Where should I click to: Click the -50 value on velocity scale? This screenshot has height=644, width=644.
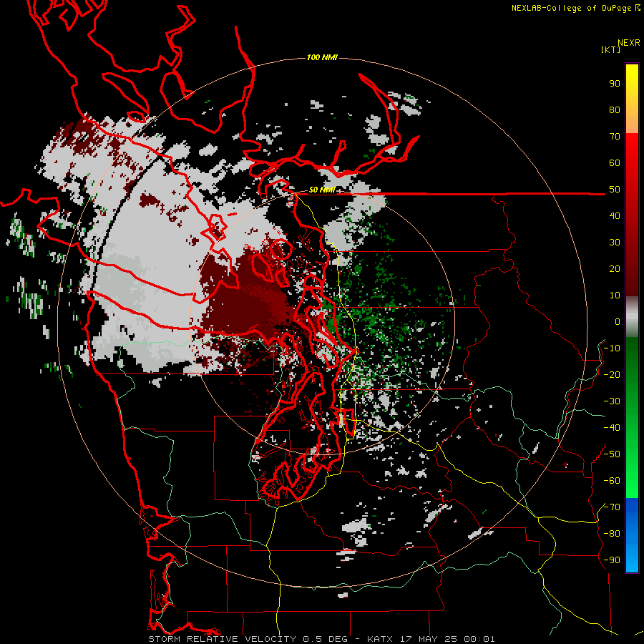(612, 454)
